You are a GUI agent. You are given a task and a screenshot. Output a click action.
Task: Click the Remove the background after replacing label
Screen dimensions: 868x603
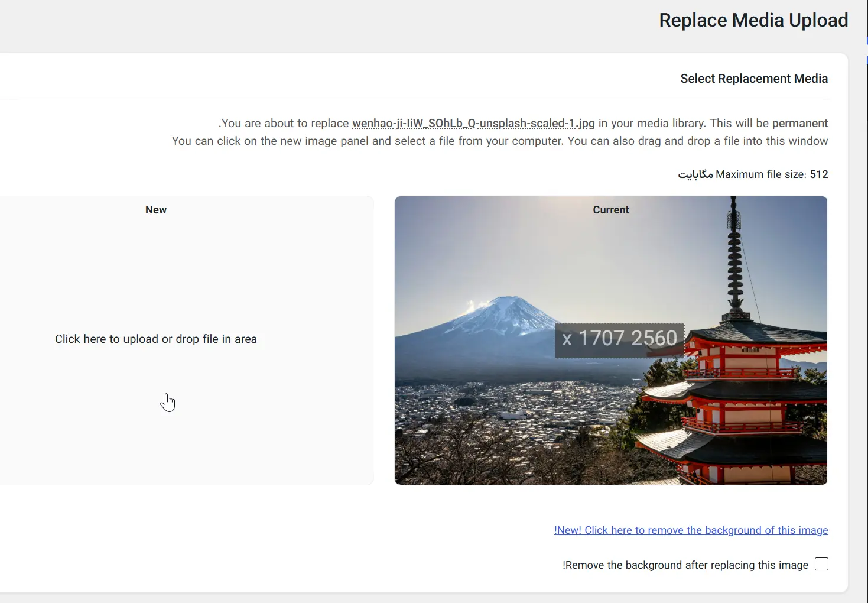[685, 565]
